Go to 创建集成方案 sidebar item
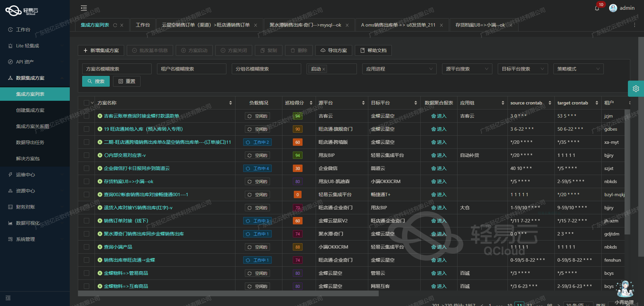This screenshot has width=644, height=306. click(35, 110)
